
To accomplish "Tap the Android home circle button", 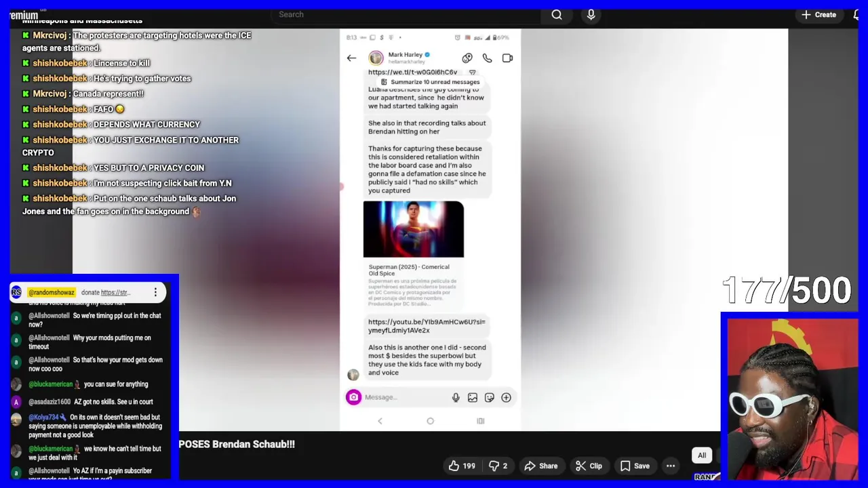I will [x=430, y=421].
